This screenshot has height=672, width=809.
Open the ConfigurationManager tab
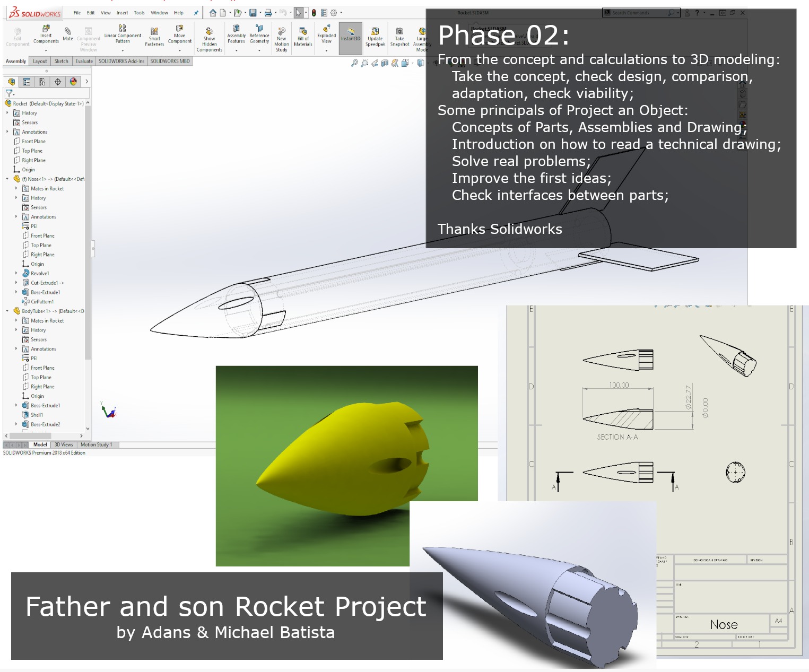[42, 82]
